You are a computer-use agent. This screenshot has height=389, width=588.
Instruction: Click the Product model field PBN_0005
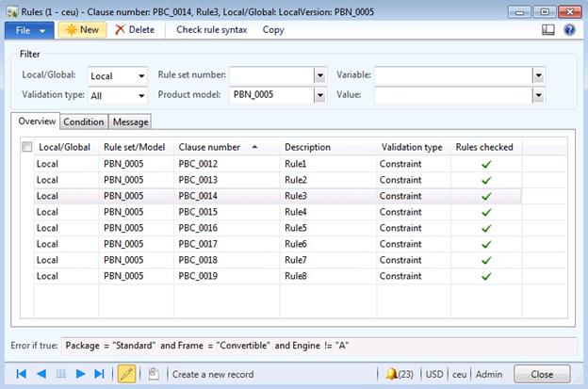[x=272, y=95]
